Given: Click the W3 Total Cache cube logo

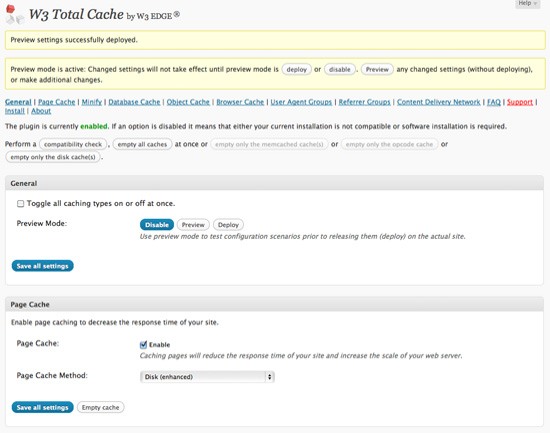Looking at the screenshot, I should [15, 14].
